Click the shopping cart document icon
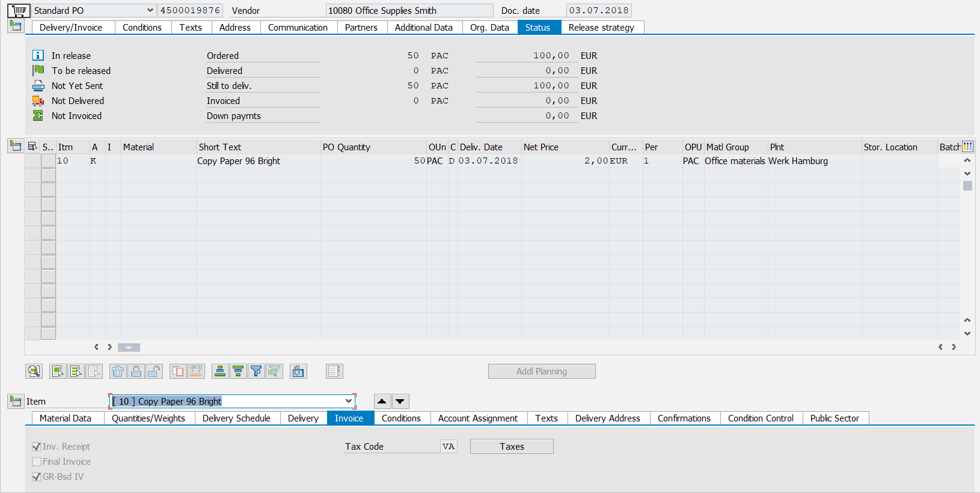 point(19,10)
